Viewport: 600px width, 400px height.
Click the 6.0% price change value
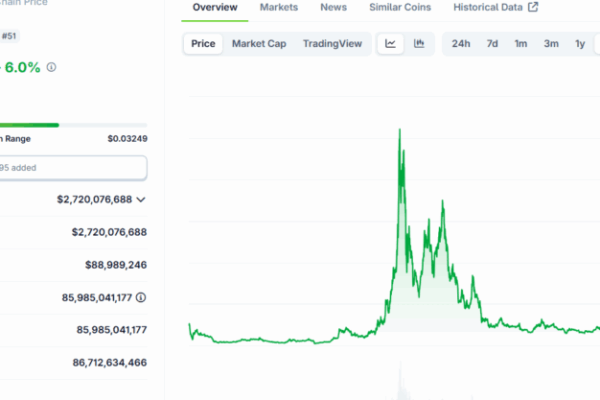[22, 67]
